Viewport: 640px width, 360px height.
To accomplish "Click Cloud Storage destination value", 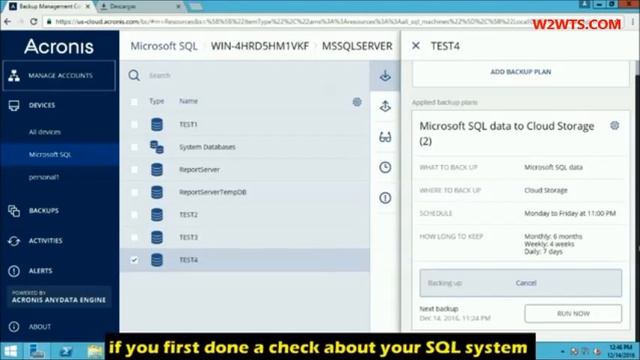I will (x=546, y=190).
